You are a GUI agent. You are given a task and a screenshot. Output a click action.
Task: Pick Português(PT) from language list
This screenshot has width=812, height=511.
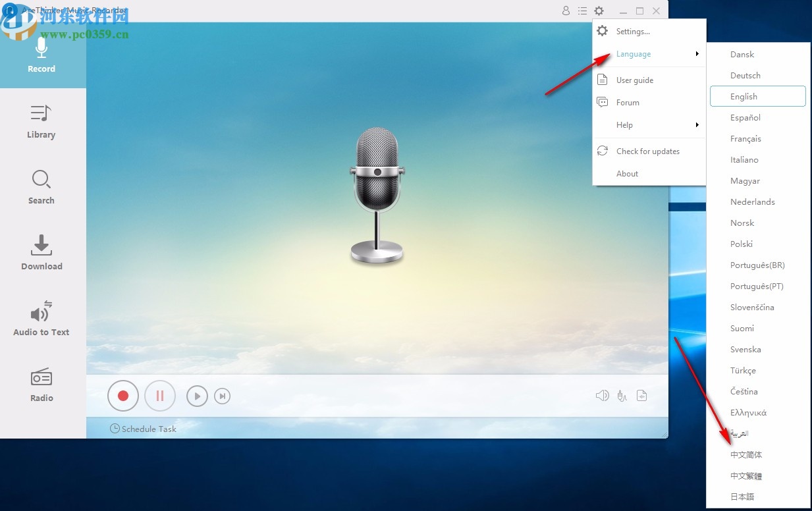coord(758,286)
